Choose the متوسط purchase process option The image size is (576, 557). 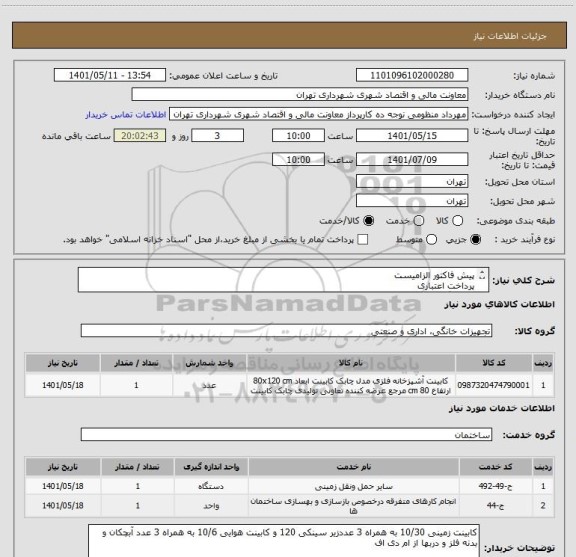click(x=431, y=240)
